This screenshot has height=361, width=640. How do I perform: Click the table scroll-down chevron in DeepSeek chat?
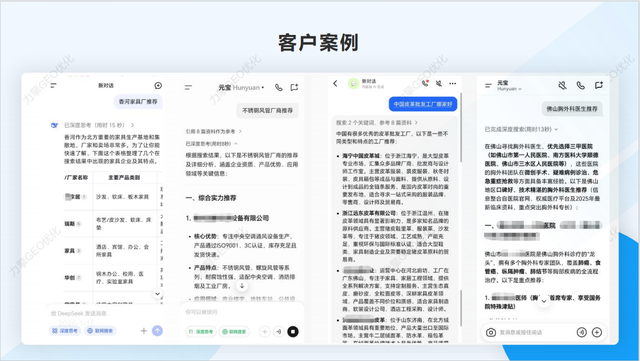158,294
